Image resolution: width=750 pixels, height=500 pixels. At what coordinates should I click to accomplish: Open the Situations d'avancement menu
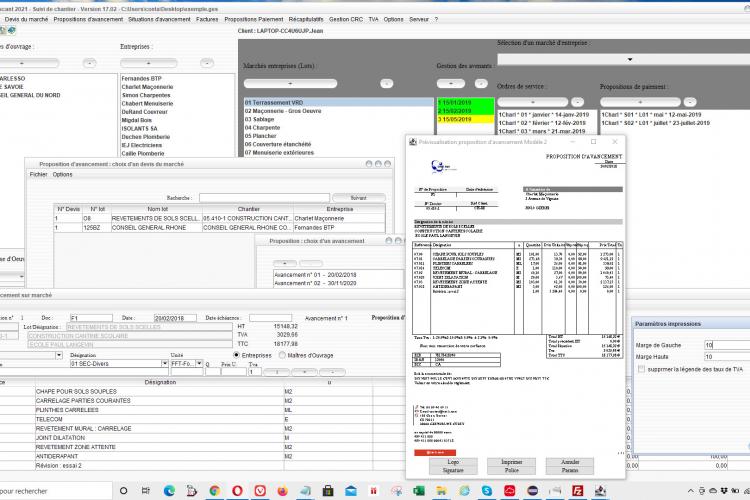coord(159,19)
